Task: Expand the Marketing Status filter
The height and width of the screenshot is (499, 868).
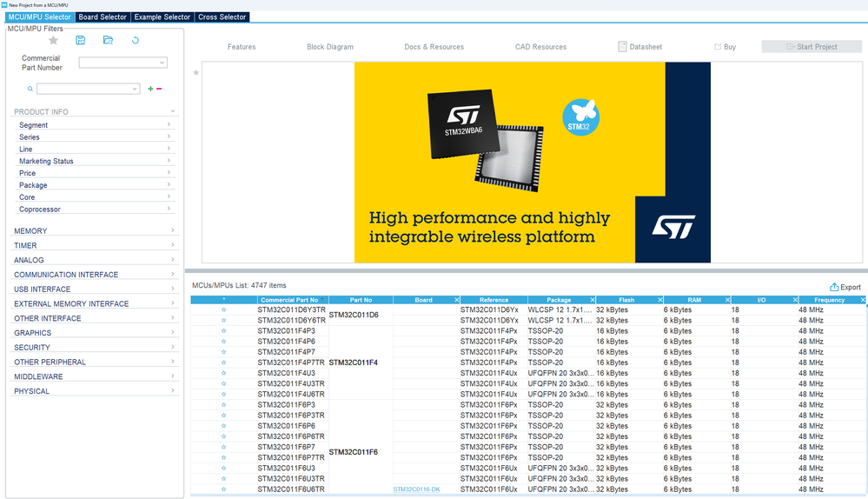Action: [x=169, y=161]
